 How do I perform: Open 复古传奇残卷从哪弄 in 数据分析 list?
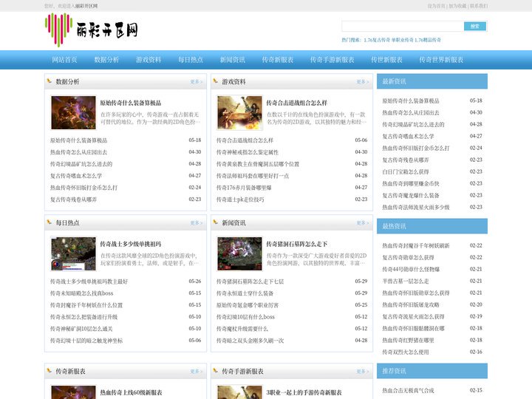[x=74, y=199]
